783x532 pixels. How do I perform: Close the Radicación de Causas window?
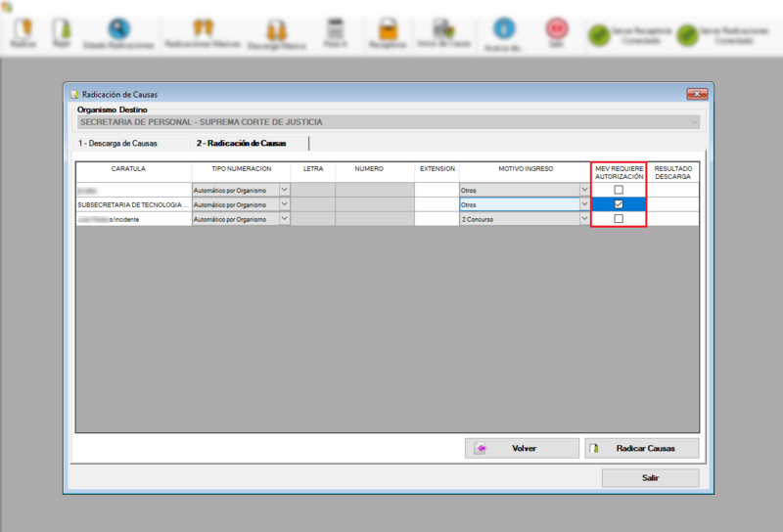click(x=697, y=94)
